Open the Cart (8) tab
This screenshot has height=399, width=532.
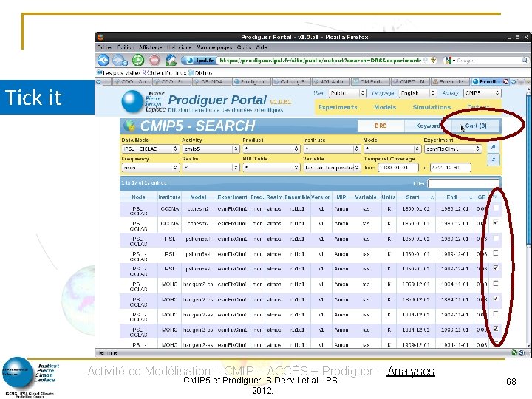pos(476,126)
